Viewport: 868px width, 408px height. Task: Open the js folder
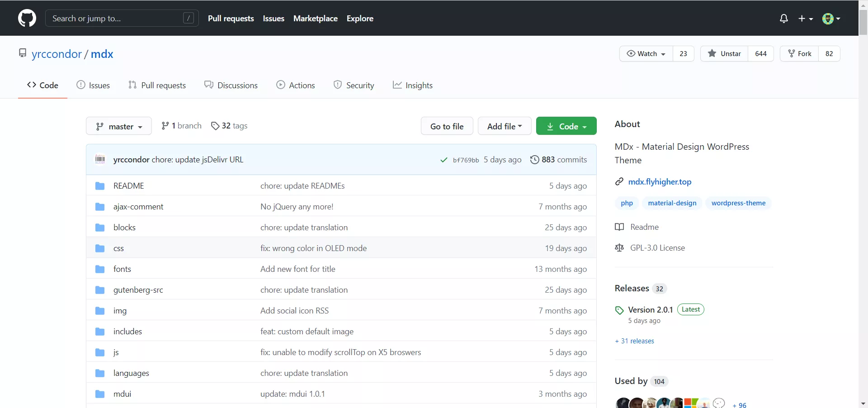(116, 352)
